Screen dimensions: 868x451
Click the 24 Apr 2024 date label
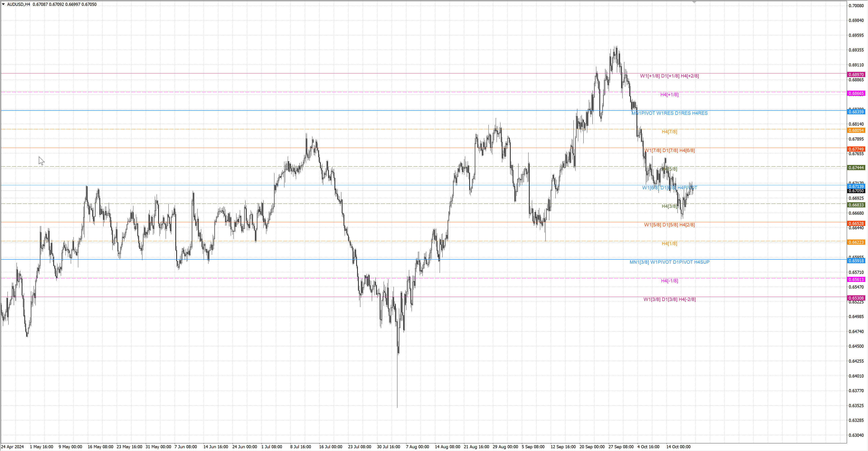point(12,447)
